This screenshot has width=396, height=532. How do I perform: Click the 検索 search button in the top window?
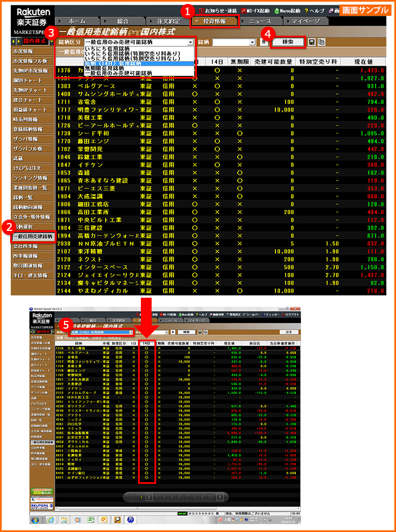click(288, 42)
